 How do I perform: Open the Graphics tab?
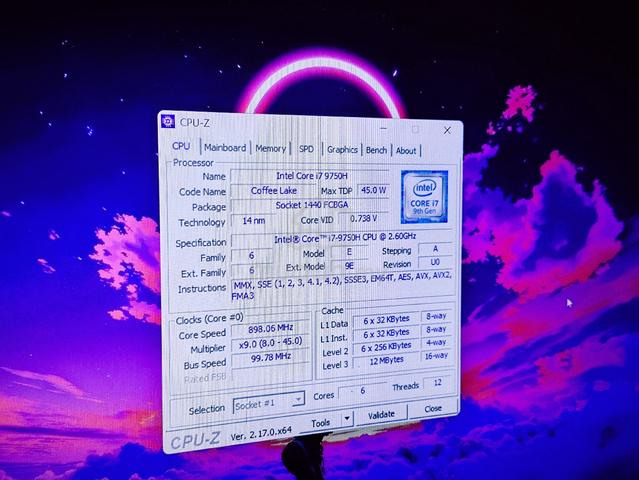[x=342, y=150]
